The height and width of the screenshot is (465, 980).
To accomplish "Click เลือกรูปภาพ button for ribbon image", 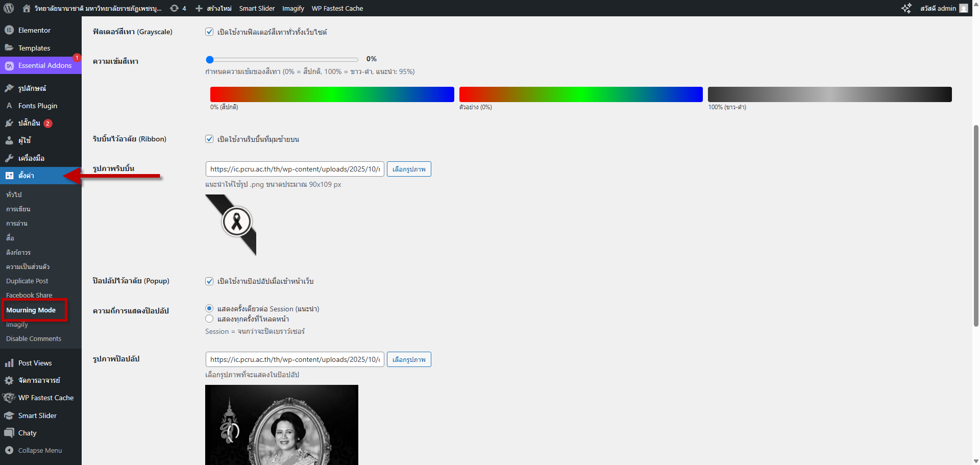I will tap(409, 169).
